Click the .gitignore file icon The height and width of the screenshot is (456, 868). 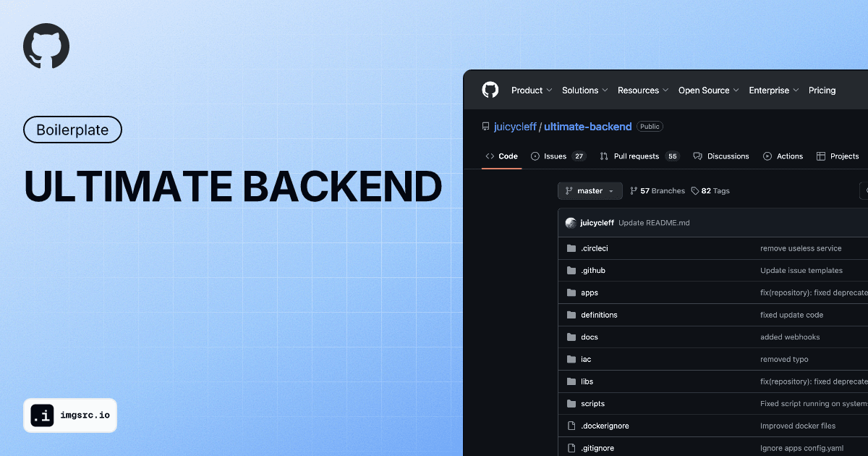(571, 448)
